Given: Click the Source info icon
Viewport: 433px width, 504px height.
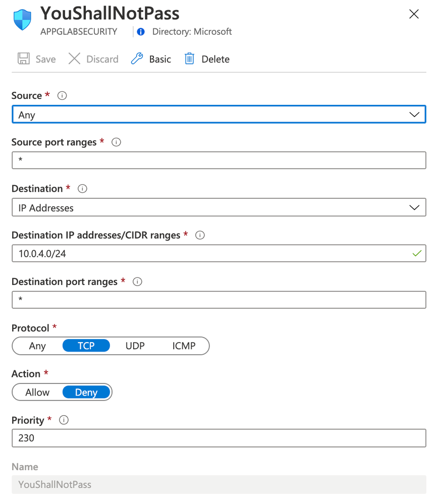Looking at the screenshot, I should pos(62,96).
